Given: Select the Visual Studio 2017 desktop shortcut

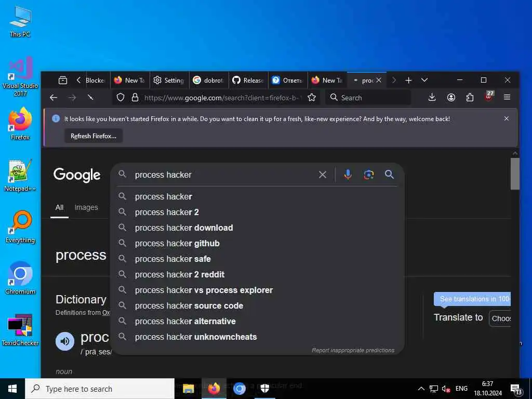Looking at the screenshot, I should coord(20,77).
